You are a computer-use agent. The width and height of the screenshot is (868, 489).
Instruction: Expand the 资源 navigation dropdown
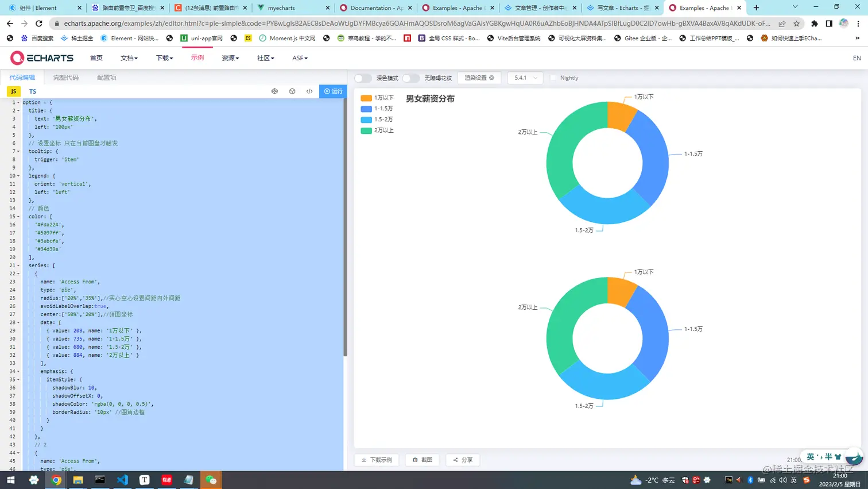[230, 58]
